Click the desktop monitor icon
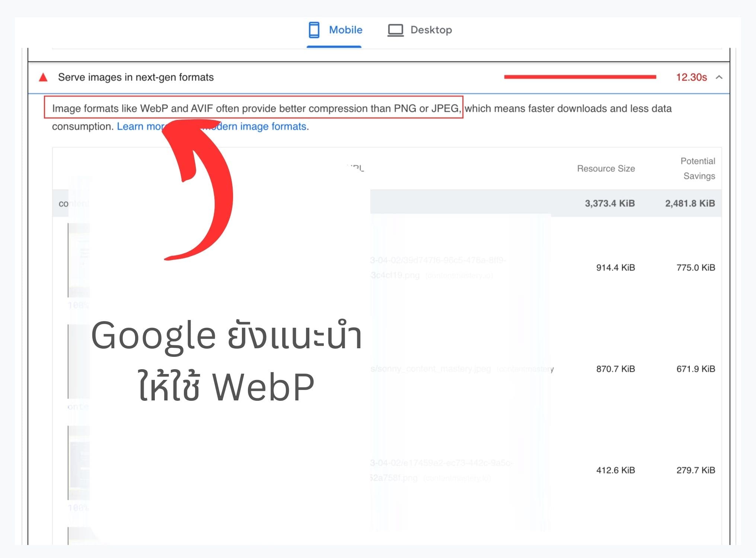This screenshot has height=558, width=756. [395, 30]
